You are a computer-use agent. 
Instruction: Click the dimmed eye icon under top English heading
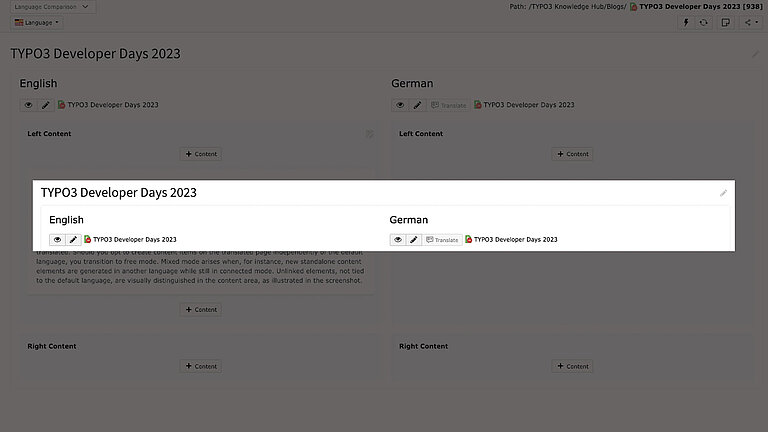(x=28, y=105)
